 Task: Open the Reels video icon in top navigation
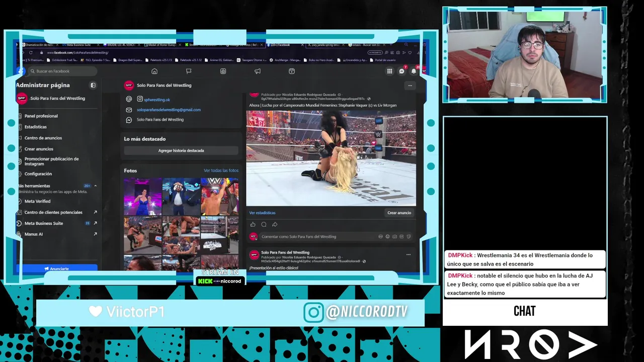291,71
